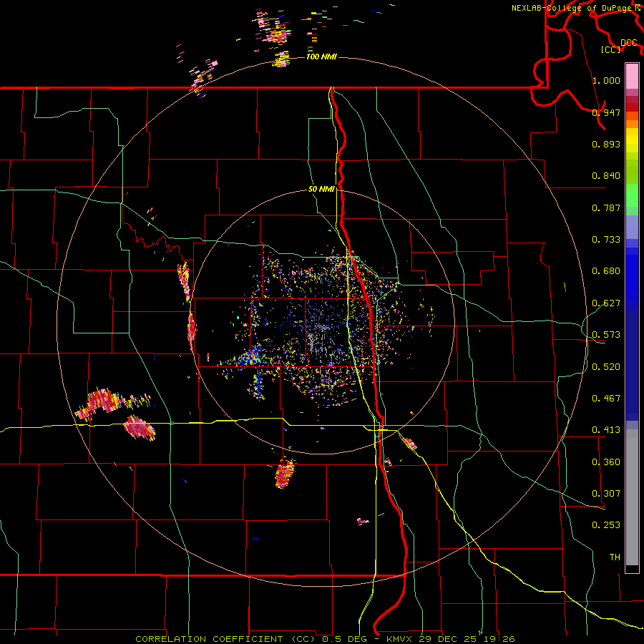
Task: Click the 0.520 scale value
Action: click(606, 367)
